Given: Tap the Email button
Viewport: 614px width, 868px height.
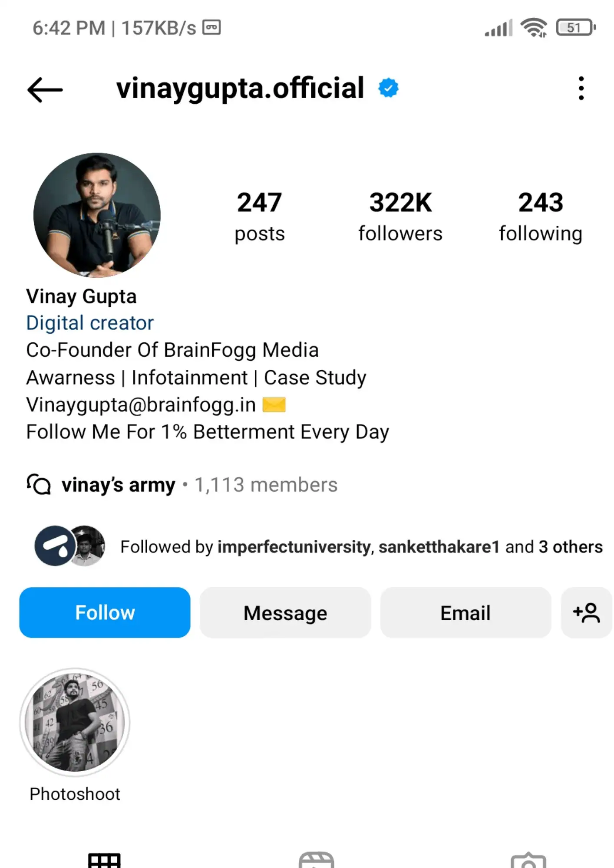Looking at the screenshot, I should (465, 613).
